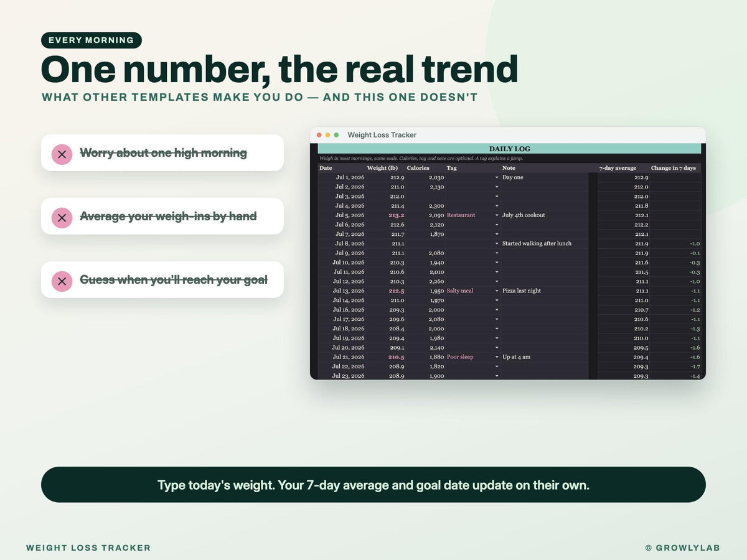Select the 'July 4th cookout' note

pos(545,215)
